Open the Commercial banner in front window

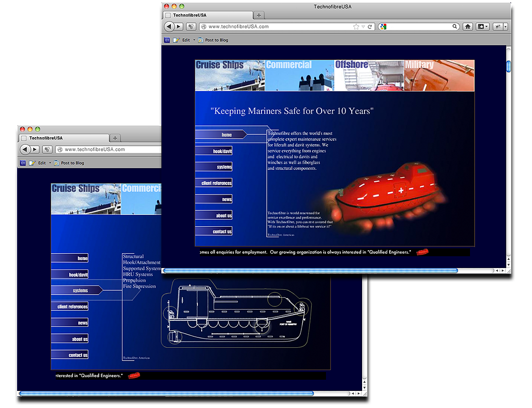click(299, 75)
